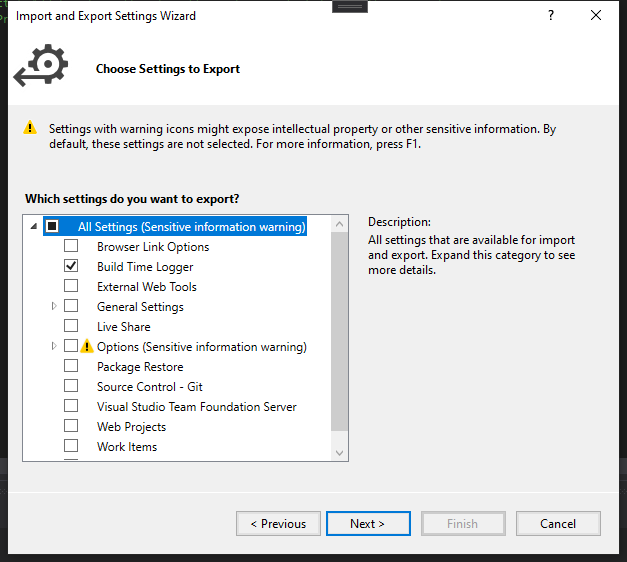Select the Work Items label
Viewport: 627px width, 562px height.
click(x=127, y=447)
